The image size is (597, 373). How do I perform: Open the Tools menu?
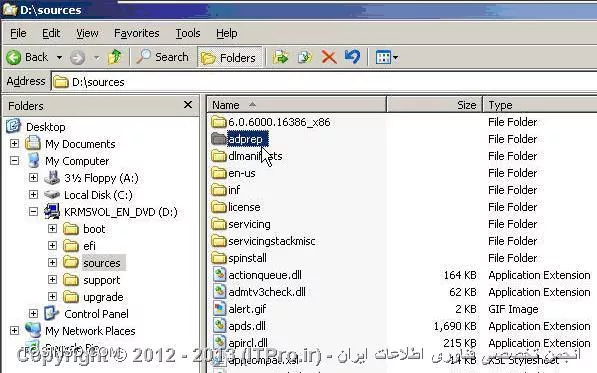188,33
